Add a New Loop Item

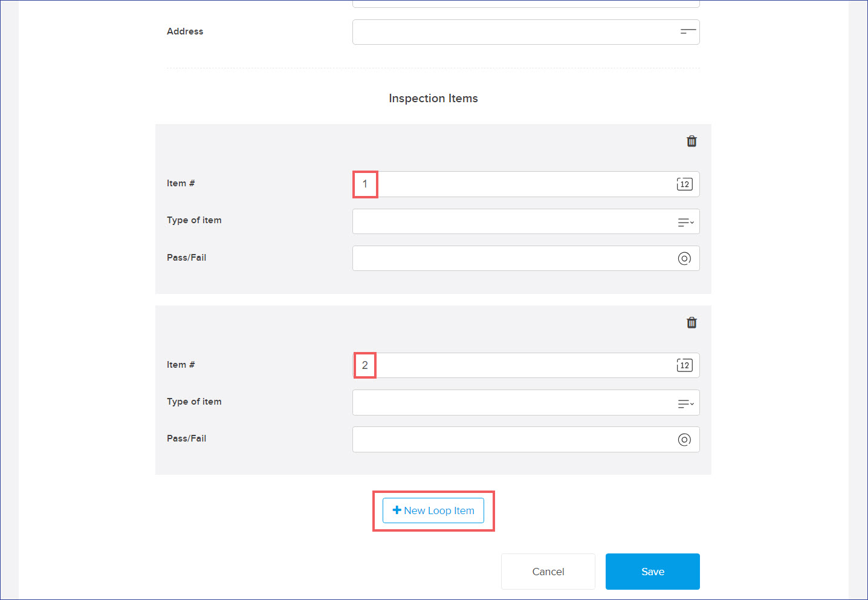tap(433, 510)
